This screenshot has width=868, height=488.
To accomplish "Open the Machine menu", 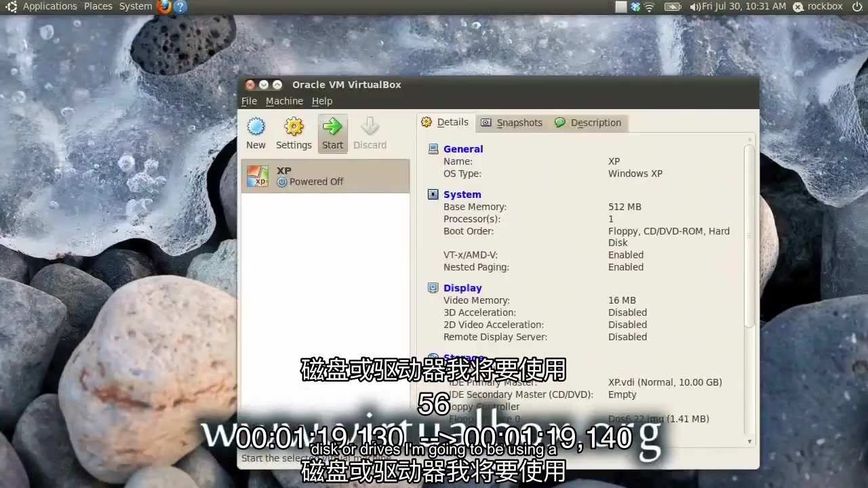I will click(x=284, y=101).
